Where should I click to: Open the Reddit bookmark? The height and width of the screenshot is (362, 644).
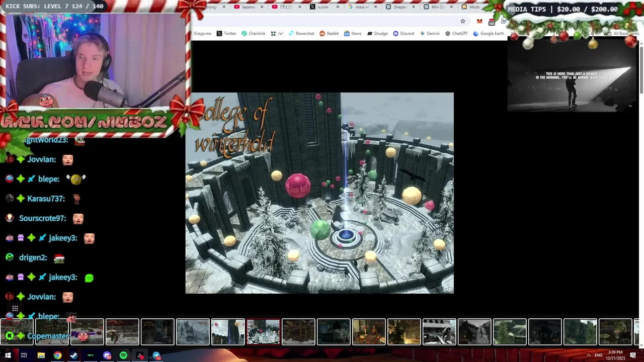click(329, 34)
